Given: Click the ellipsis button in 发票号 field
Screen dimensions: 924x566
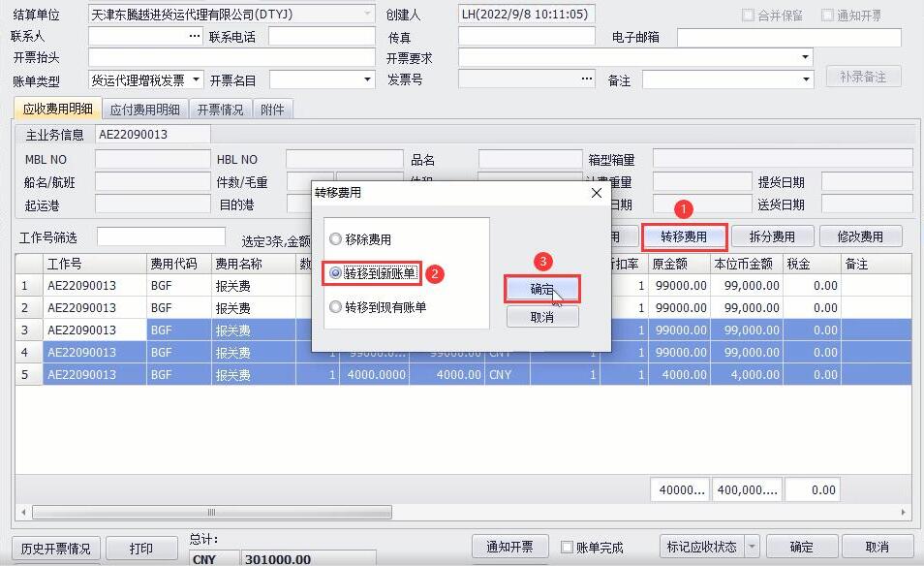Looking at the screenshot, I should [587, 79].
